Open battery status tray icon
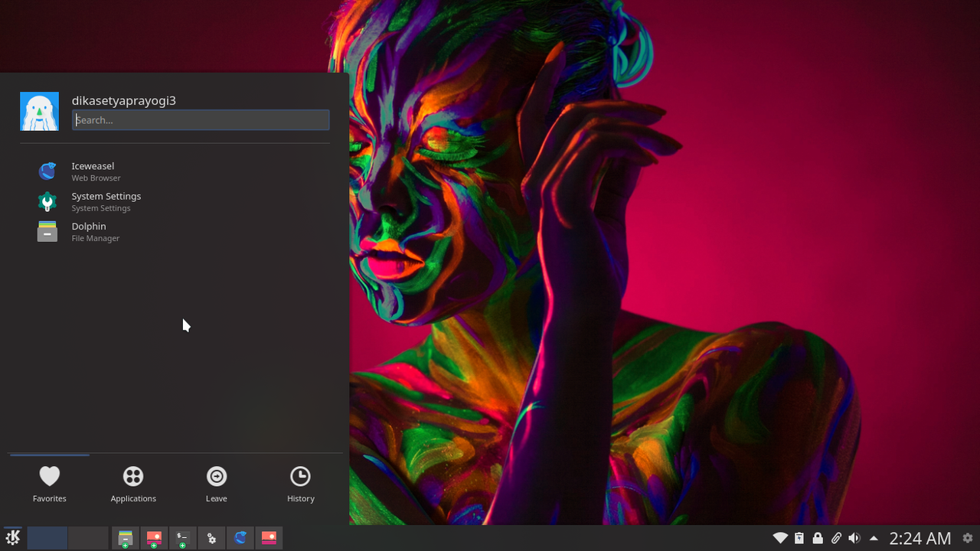This screenshot has height=551, width=980. point(799,538)
